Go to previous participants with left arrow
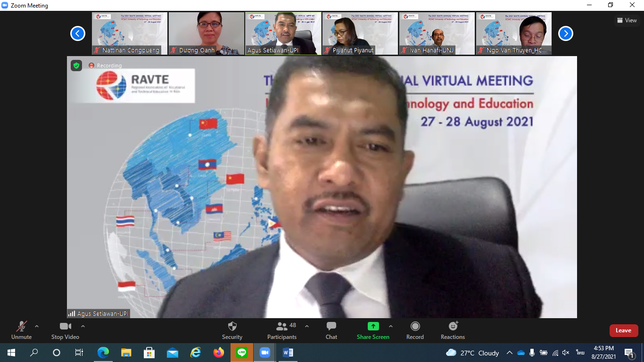Screen dimensions: 644x362 (x=78, y=33)
